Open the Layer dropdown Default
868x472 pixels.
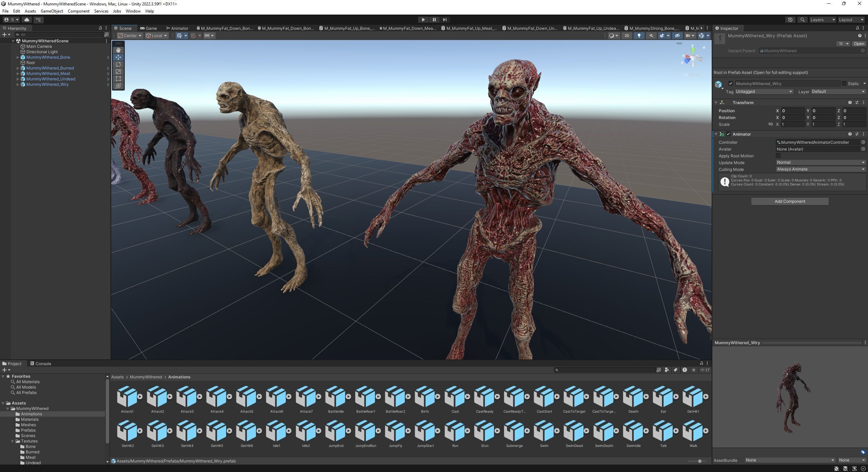pyautogui.click(x=839, y=92)
